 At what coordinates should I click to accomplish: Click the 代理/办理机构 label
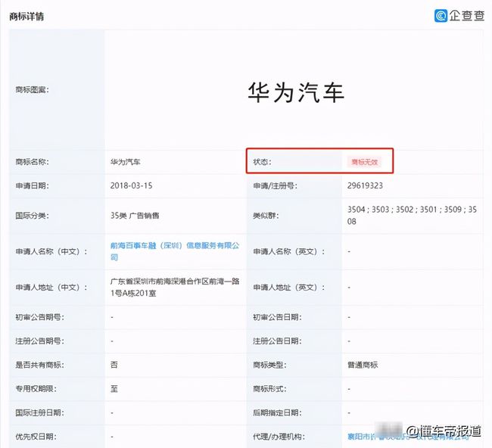[279, 437]
